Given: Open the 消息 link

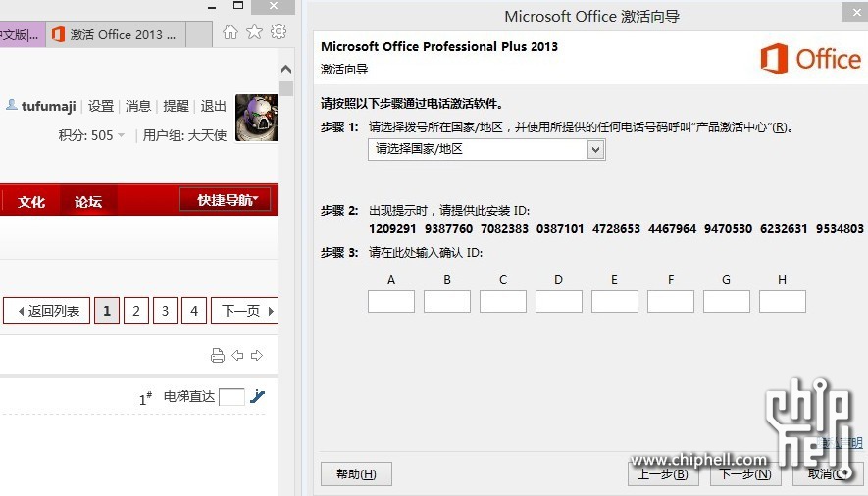Looking at the screenshot, I should point(138,106).
